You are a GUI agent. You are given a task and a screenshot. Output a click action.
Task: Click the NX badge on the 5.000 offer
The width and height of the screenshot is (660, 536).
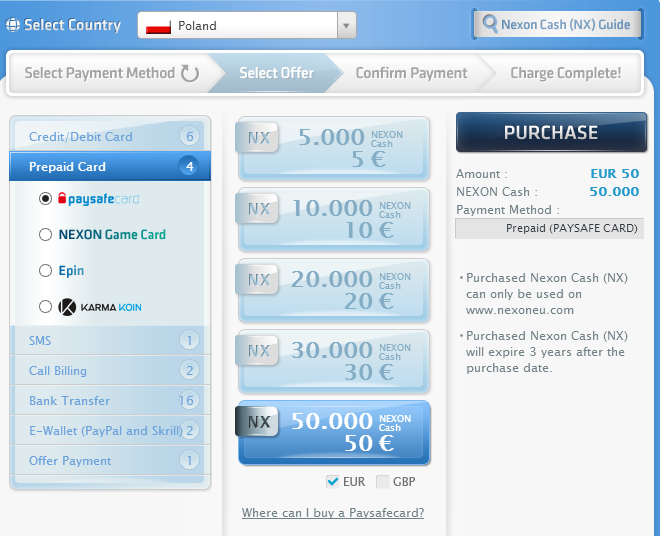tap(258, 138)
